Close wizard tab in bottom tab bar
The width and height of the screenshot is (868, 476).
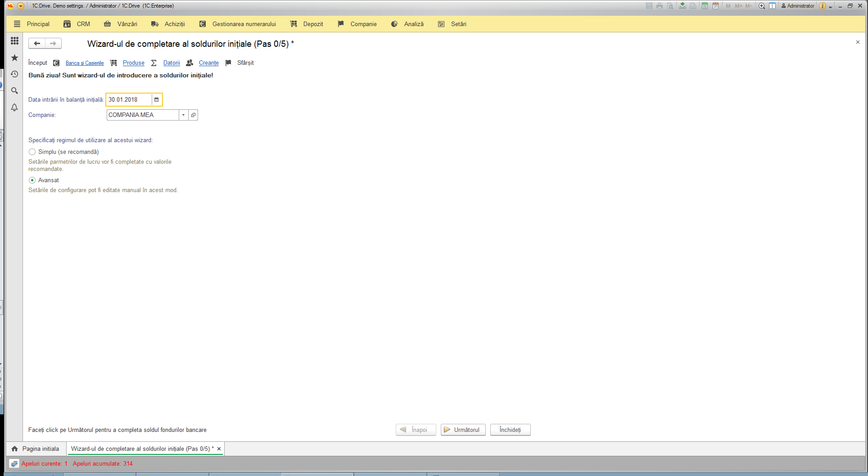(219, 449)
